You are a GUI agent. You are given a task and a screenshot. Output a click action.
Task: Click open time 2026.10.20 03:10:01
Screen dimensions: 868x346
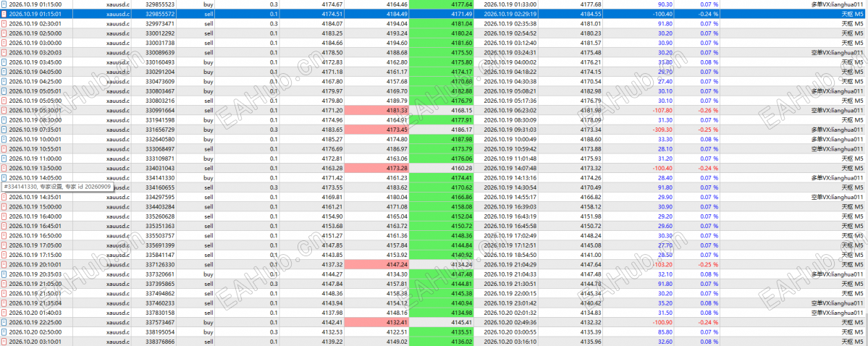pyautogui.click(x=35, y=341)
